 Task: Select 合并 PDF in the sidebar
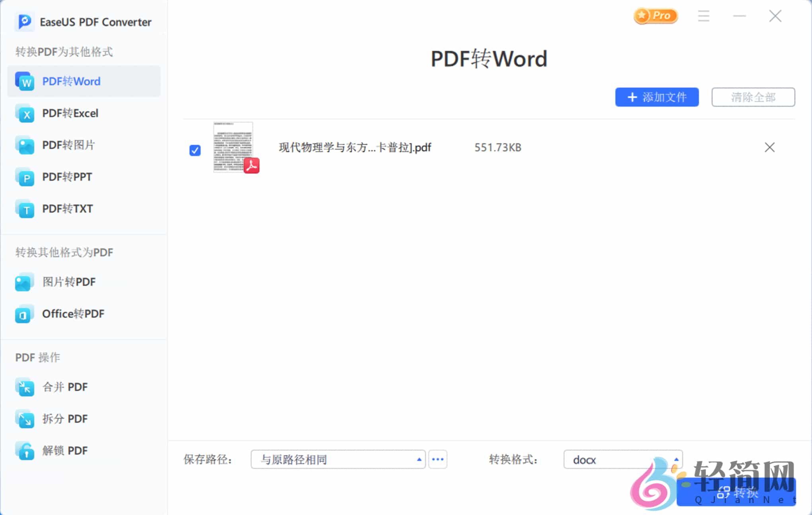tap(84, 387)
